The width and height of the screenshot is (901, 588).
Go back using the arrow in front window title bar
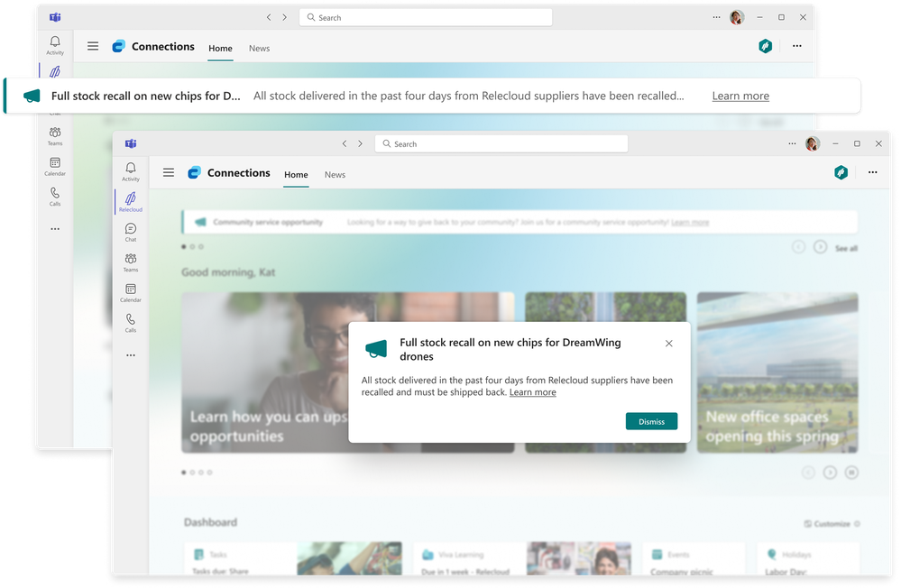345,143
